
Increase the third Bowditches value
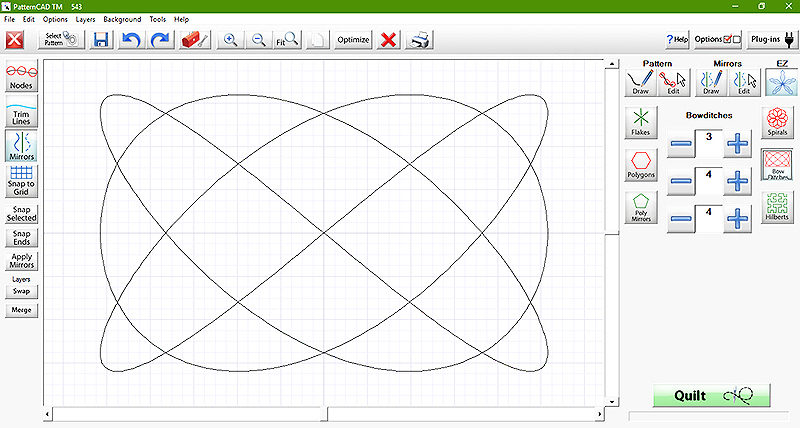coord(737,218)
